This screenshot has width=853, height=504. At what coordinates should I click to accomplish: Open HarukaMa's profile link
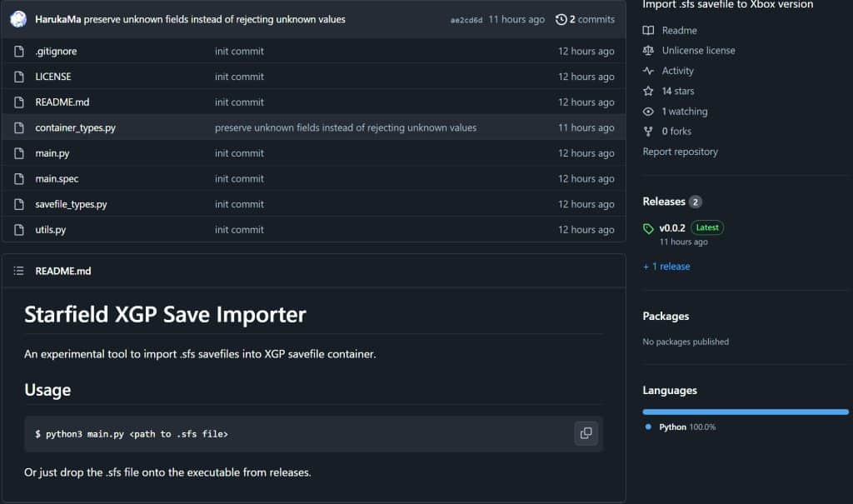pos(57,19)
